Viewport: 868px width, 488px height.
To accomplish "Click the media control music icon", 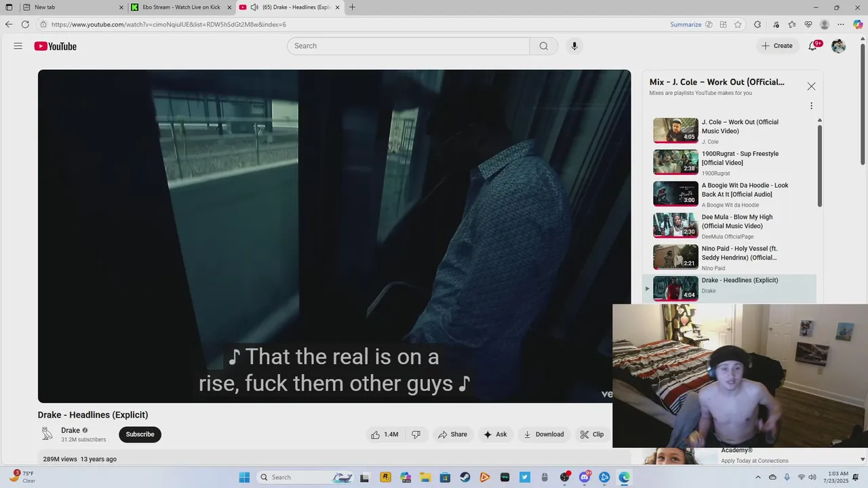I will point(776,24).
